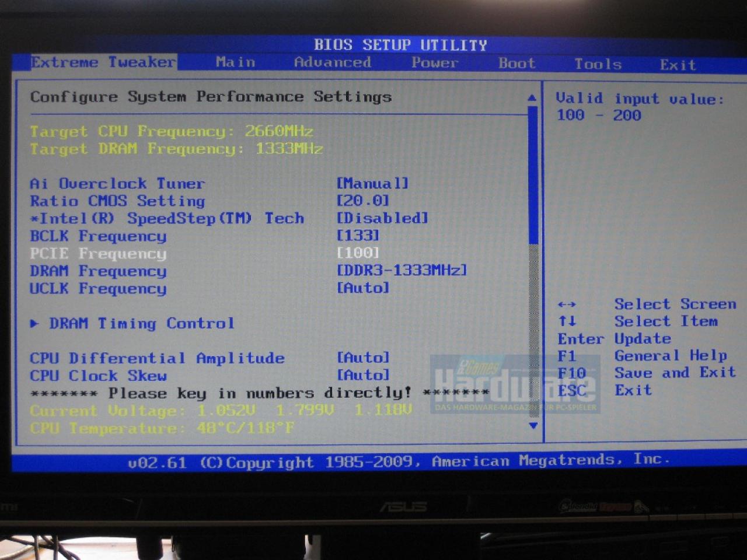Image resolution: width=747 pixels, height=560 pixels.
Task: Toggle Intel SpeedStep Tech Disabled value
Action: pyautogui.click(x=382, y=218)
